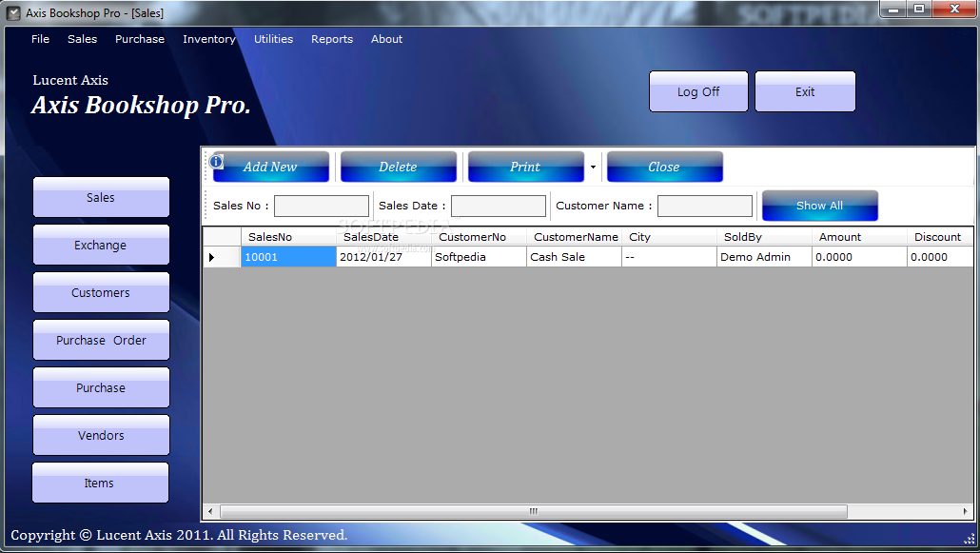Viewport: 980px width, 553px height.
Task: Open the Sales menu
Action: [82, 39]
